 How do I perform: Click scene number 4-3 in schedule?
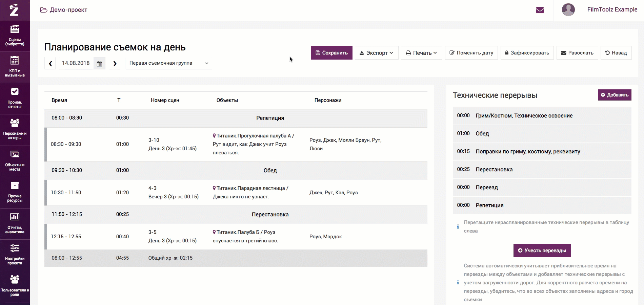pos(153,188)
